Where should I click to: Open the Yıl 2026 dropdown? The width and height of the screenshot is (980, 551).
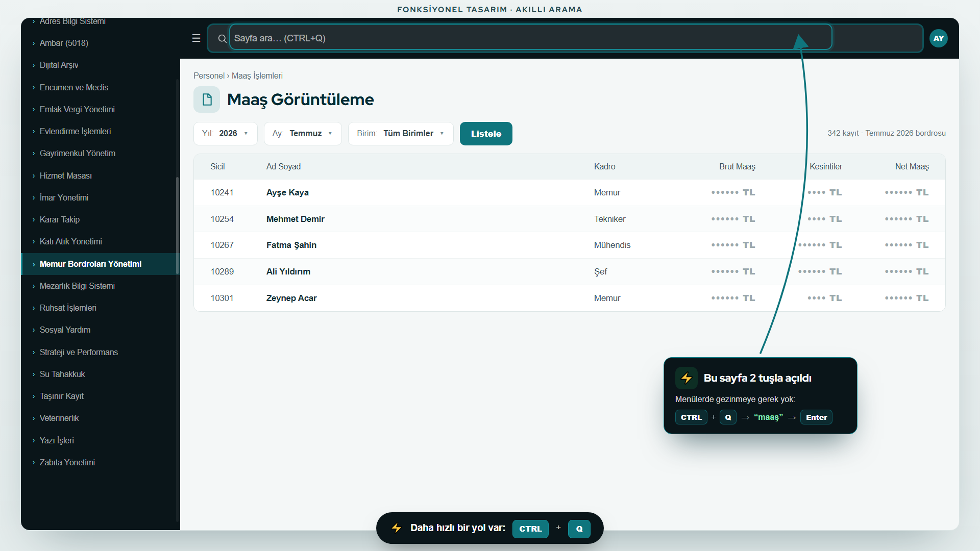coord(225,134)
